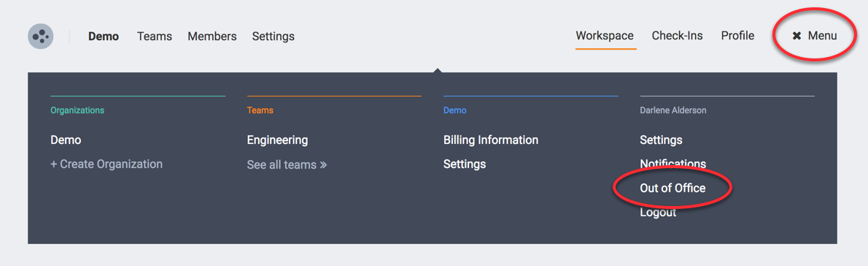The image size is (868, 266).
Task: Expand See all teams
Action: [287, 164]
